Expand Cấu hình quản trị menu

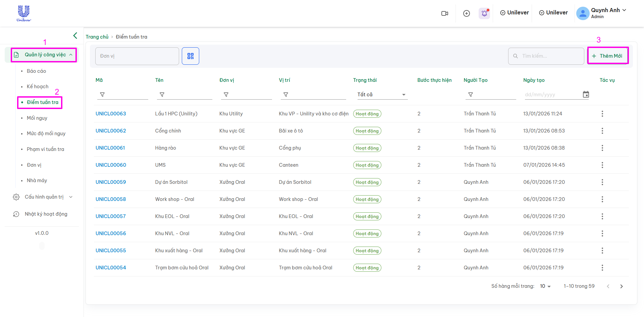(44, 197)
